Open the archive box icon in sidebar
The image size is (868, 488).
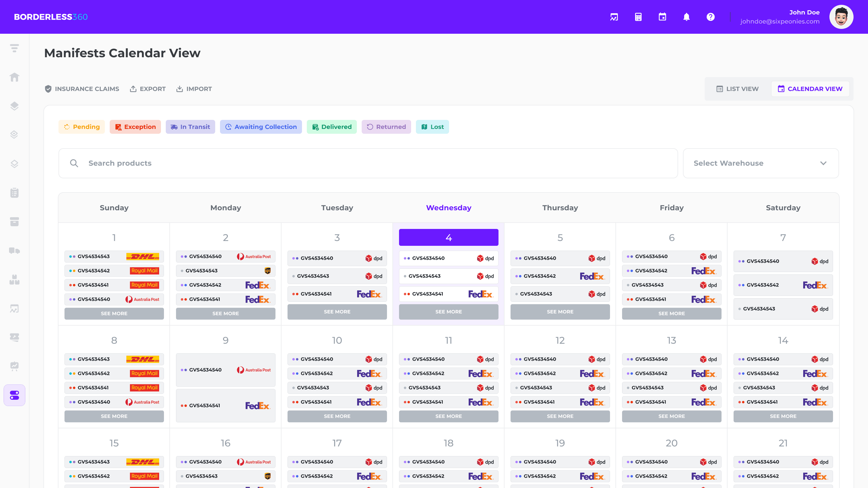[14, 222]
